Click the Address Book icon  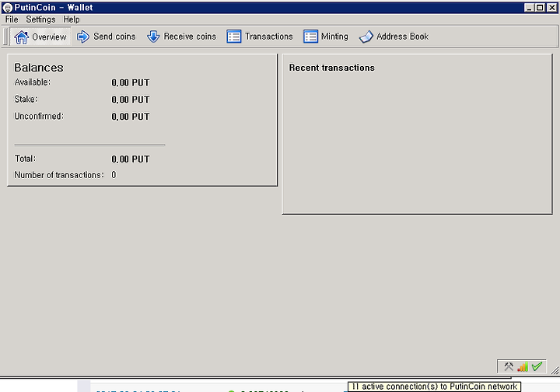366,37
